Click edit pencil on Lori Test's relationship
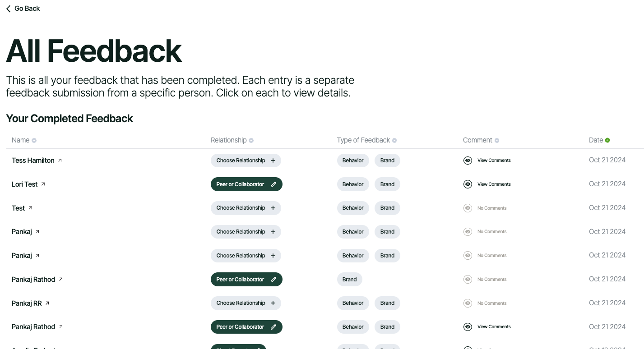 tap(273, 184)
